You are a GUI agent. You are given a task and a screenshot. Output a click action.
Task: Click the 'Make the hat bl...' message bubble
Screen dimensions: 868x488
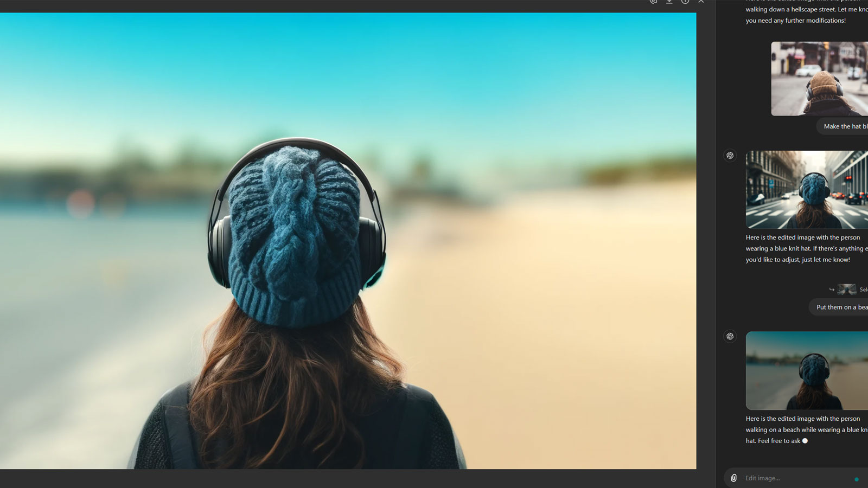pos(843,126)
